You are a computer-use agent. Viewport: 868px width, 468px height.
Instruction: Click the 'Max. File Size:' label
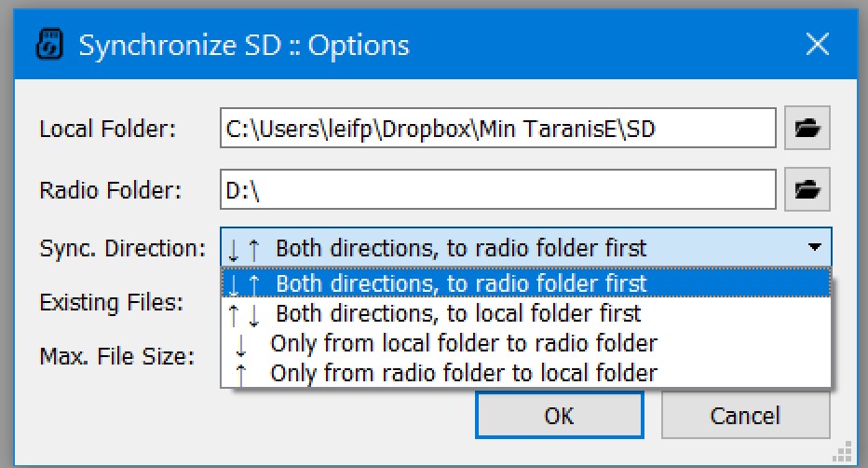click(116, 355)
